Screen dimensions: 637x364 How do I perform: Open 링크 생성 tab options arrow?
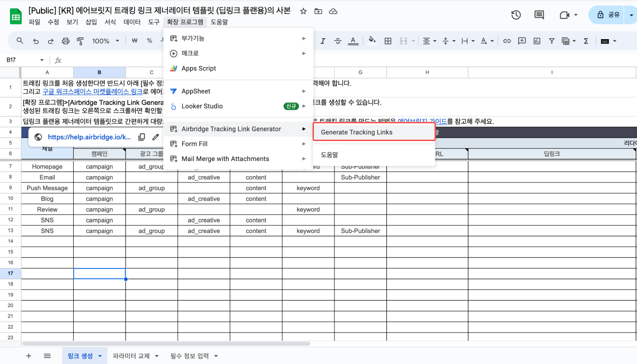click(x=100, y=356)
